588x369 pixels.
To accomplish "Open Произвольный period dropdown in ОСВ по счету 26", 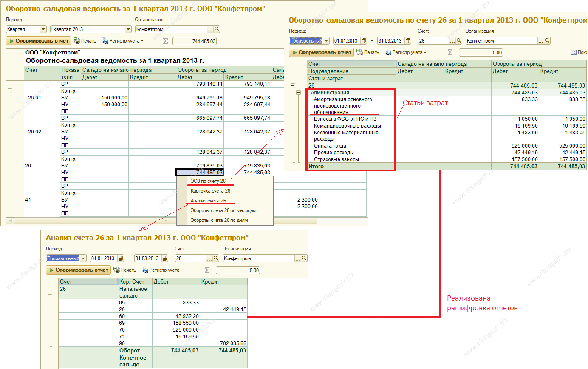I will [326, 41].
